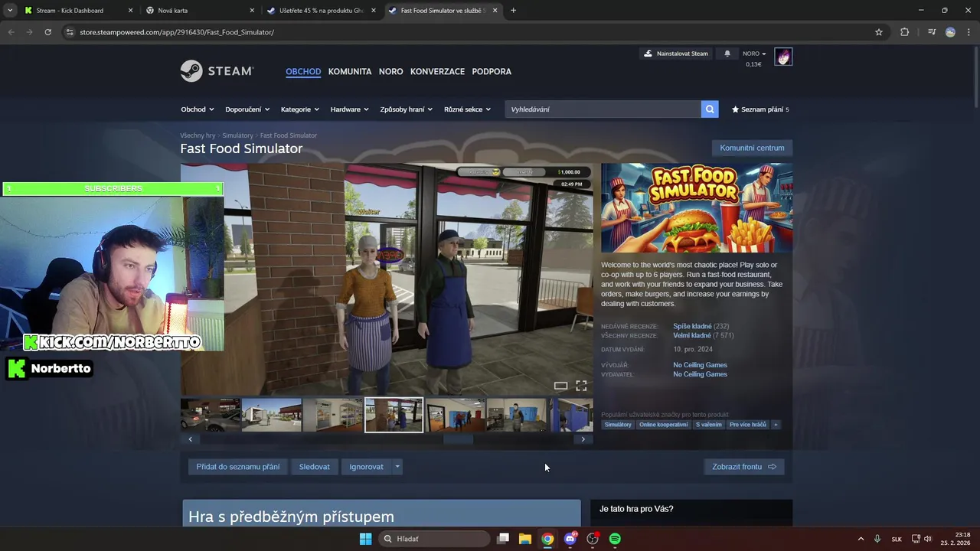Open Chrome profile avatar
The height and width of the screenshot is (551, 980).
pos(950,32)
